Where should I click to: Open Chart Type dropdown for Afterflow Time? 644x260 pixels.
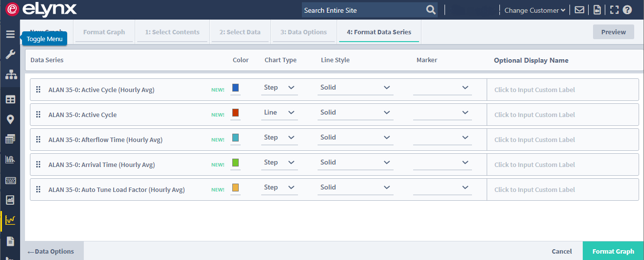coord(279,138)
